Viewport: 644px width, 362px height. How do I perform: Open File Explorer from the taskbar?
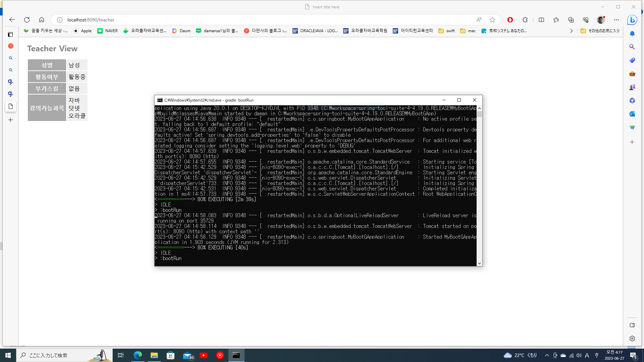coord(154,355)
